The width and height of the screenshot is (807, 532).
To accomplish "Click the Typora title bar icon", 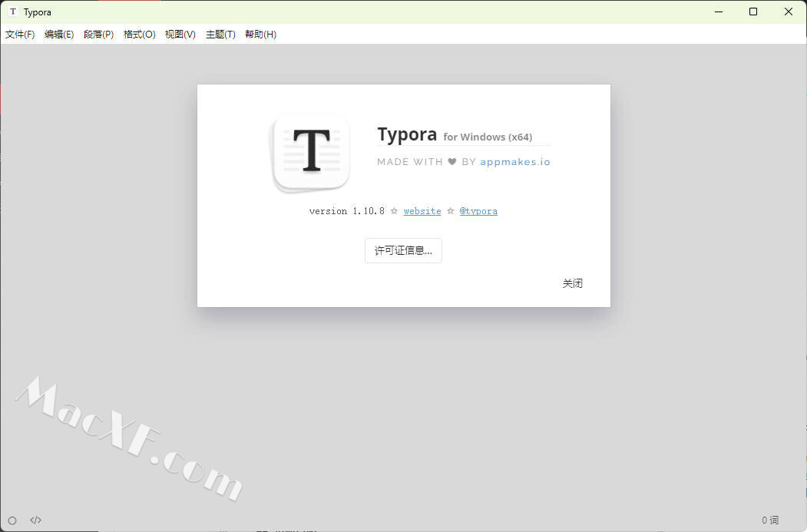I will click(x=13, y=12).
